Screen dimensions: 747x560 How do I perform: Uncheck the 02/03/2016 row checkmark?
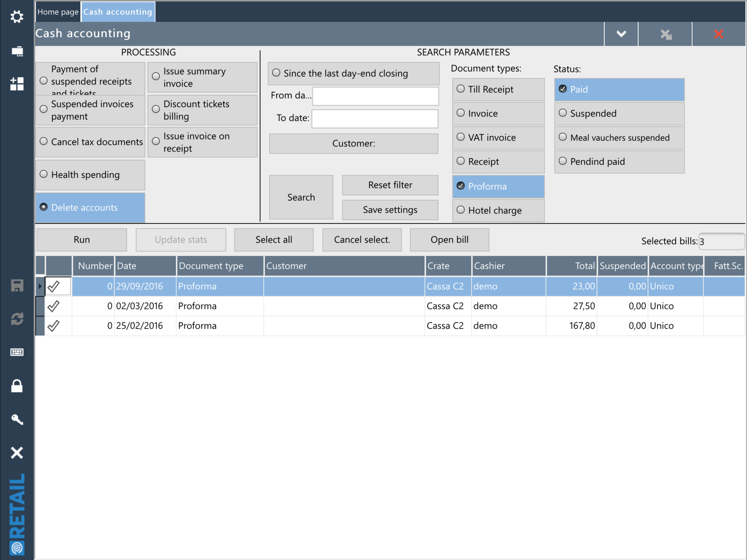[x=54, y=306]
